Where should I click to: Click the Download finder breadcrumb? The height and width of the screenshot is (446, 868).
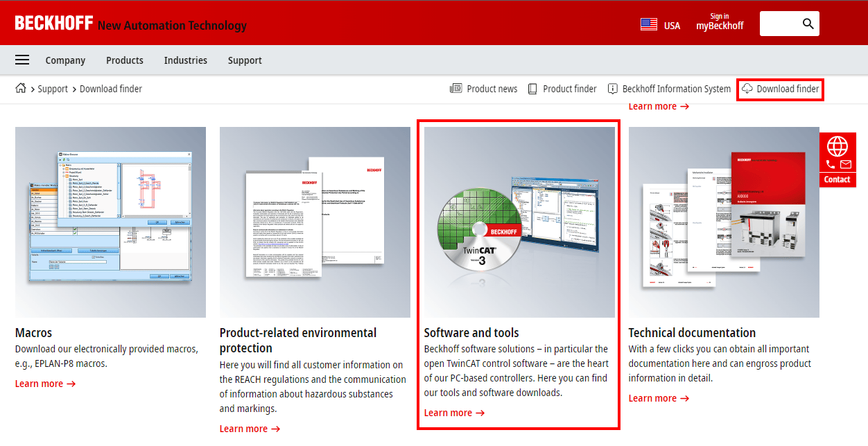click(x=111, y=89)
